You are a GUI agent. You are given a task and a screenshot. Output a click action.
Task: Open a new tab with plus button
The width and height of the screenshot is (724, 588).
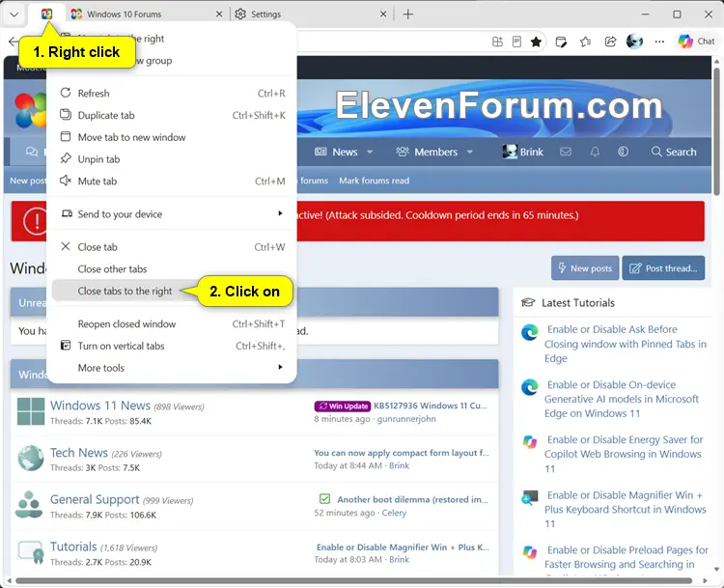[407, 14]
